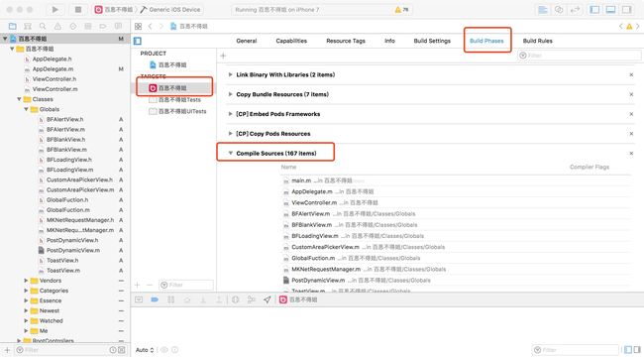Remove the Copy Bundle Resources phase
This screenshot has width=644, height=357.
tap(631, 94)
